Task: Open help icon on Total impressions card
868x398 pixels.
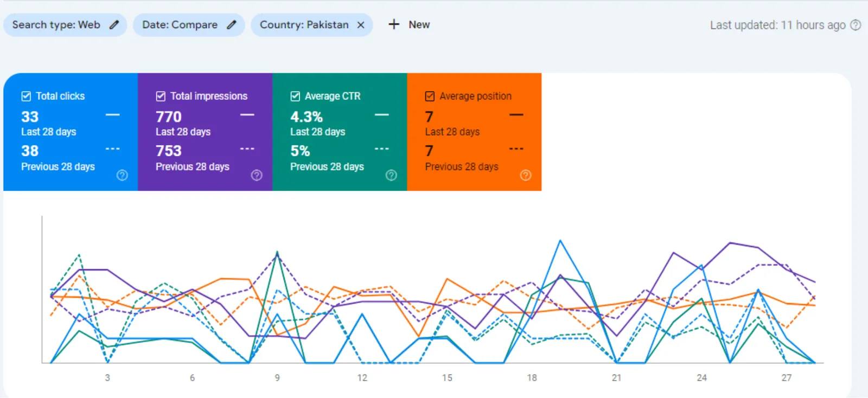Action: (257, 175)
